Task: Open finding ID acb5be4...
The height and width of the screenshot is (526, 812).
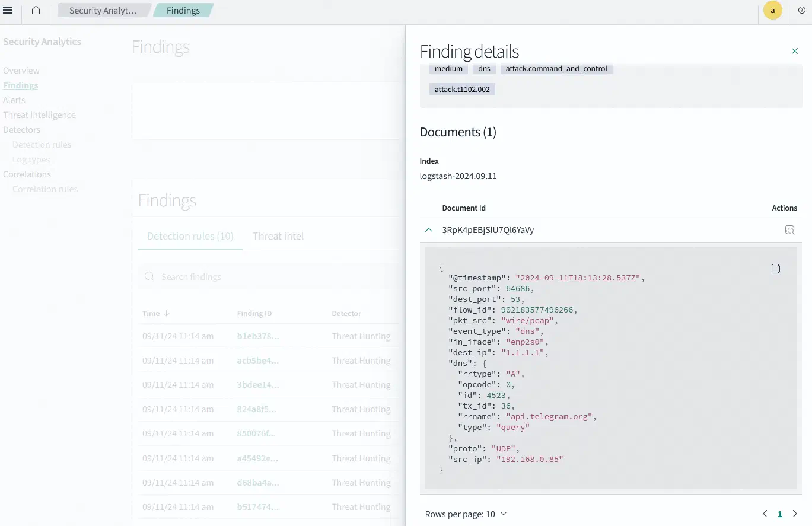Action: pyautogui.click(x=258, y=361)
